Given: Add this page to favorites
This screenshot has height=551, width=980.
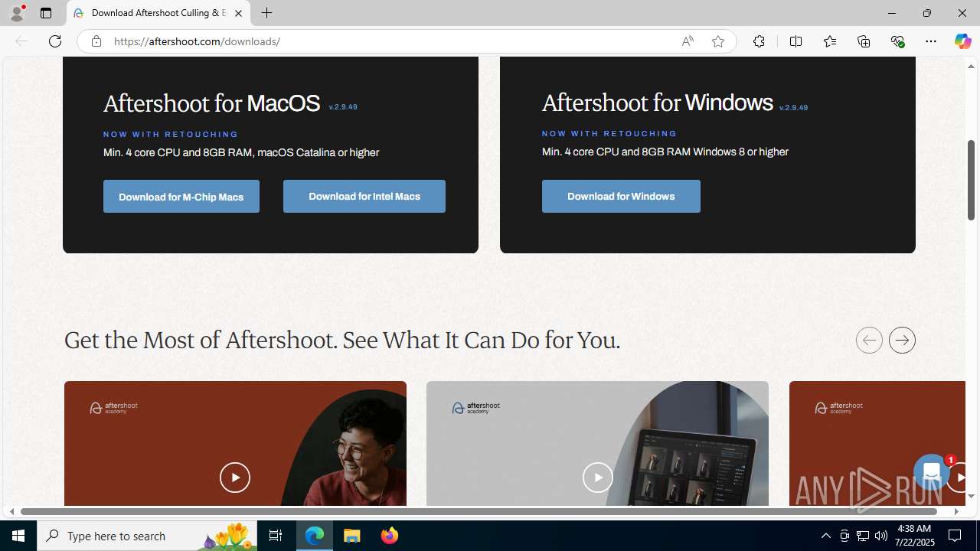Looking at the screenshot, I should tap(718, 41).
